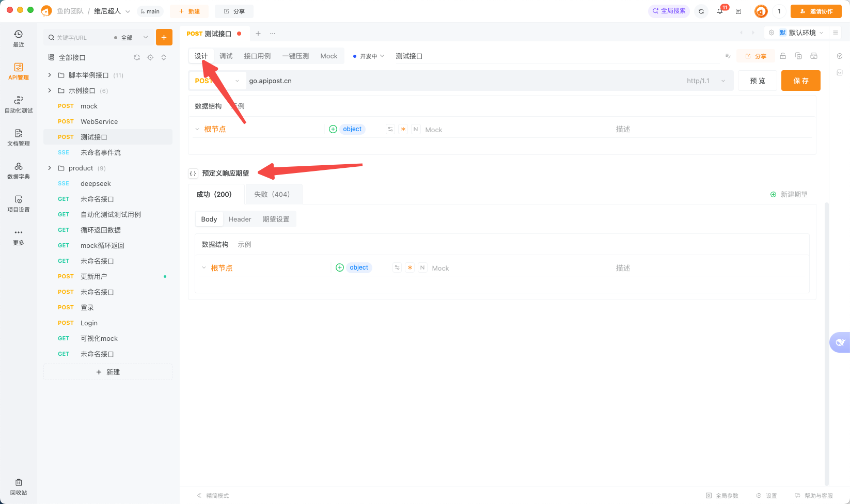Toggle the required asterisk on 根节点 row
Screen dimensions: 850x504
click(x=403, y=129)
